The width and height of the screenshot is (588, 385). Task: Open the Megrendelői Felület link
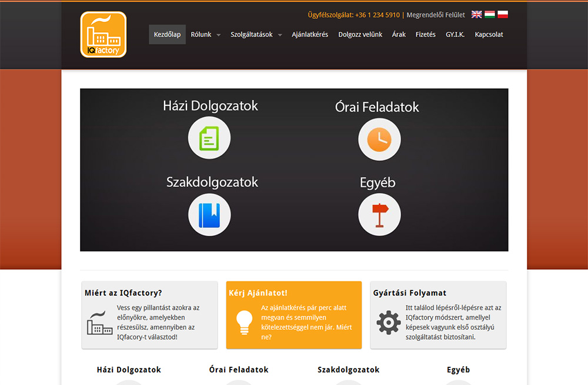coord(435,15)
